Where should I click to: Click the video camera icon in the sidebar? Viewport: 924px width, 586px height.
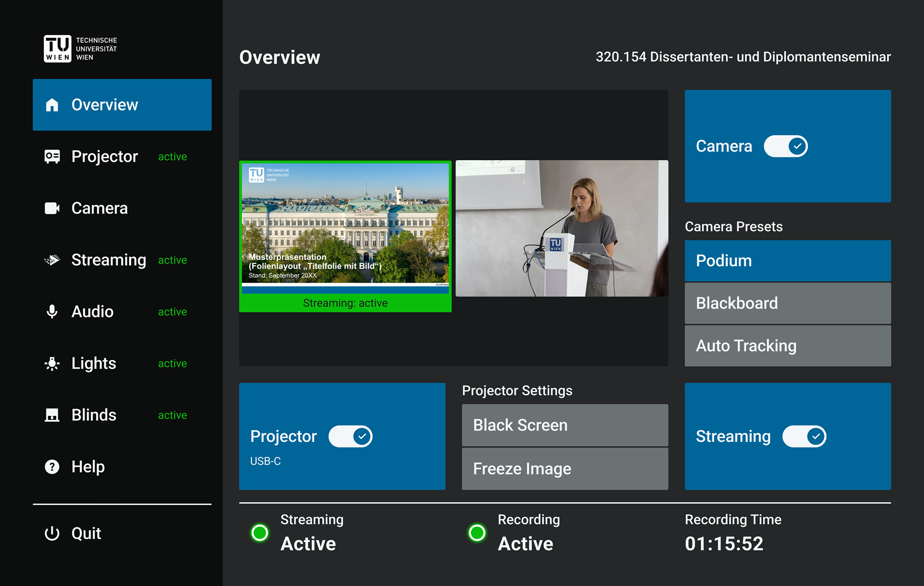click(x=52, y=208)
